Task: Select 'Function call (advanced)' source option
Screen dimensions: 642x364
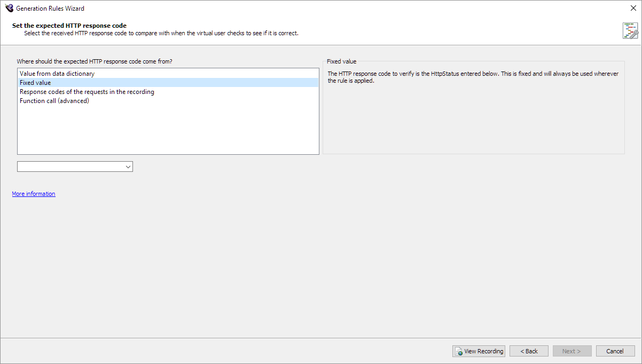Action: (x=54, y=101)
